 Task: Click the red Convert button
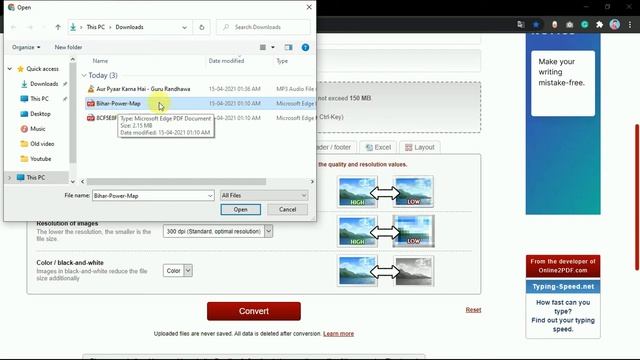coord(253,311)
